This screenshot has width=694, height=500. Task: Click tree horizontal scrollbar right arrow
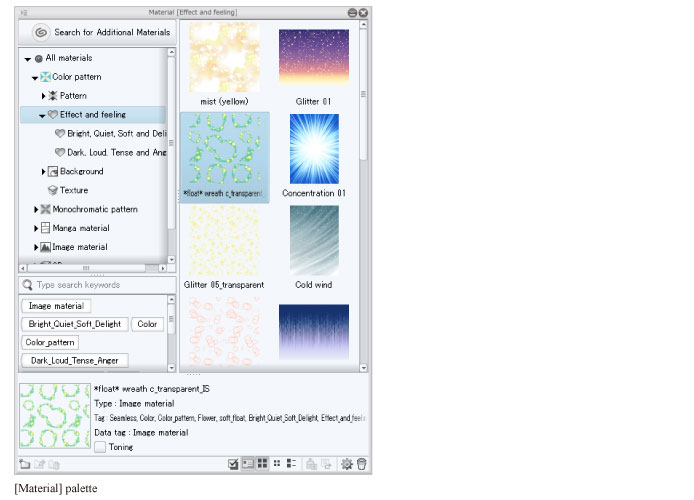point(162,268)
